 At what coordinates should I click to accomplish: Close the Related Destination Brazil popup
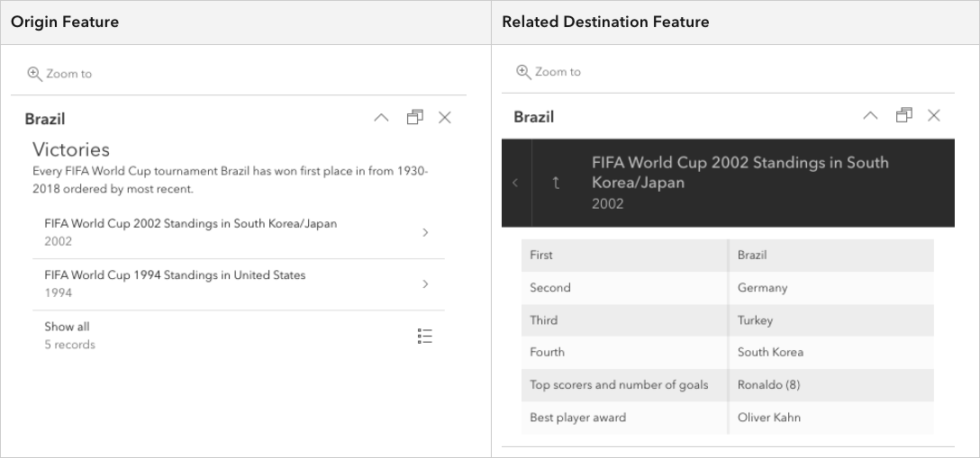[x=934, y=115]
